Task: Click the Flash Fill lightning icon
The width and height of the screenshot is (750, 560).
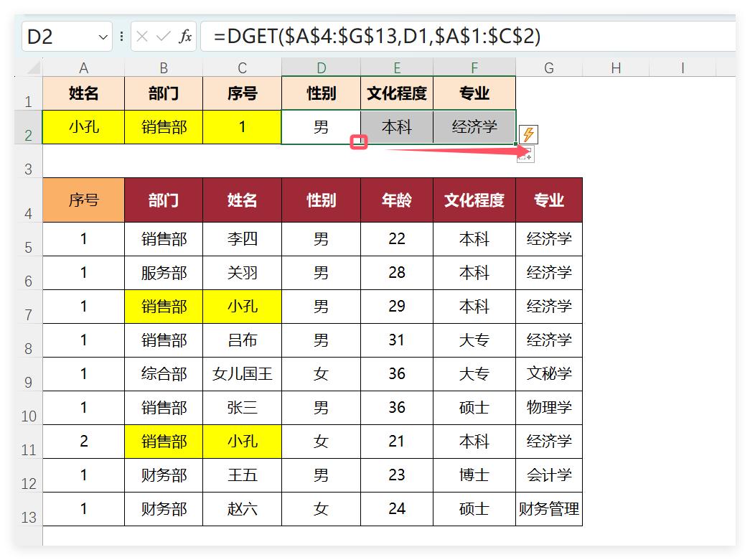Action: 528,134
